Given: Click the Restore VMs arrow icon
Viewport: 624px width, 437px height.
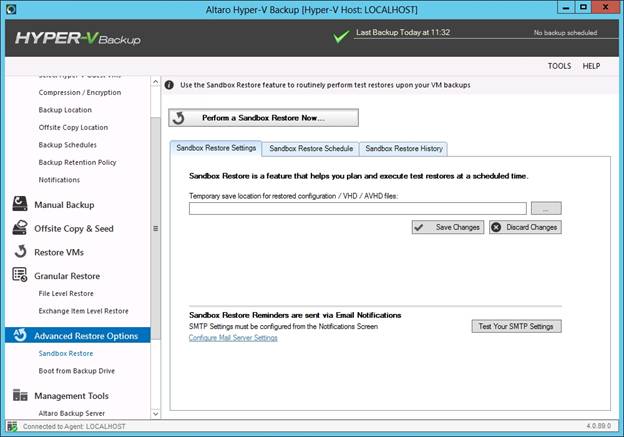Looking at the screenshot, I should point(20,251).
